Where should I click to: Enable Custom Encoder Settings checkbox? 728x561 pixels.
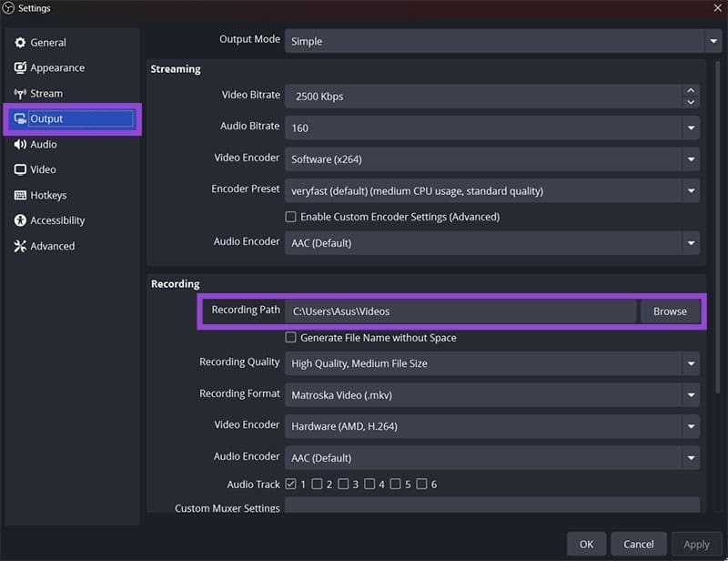tap(290, 216)
